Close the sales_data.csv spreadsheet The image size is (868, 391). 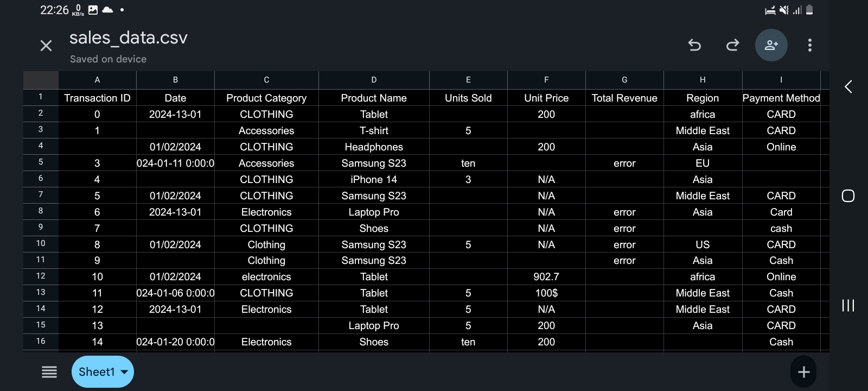coord(46,46)
